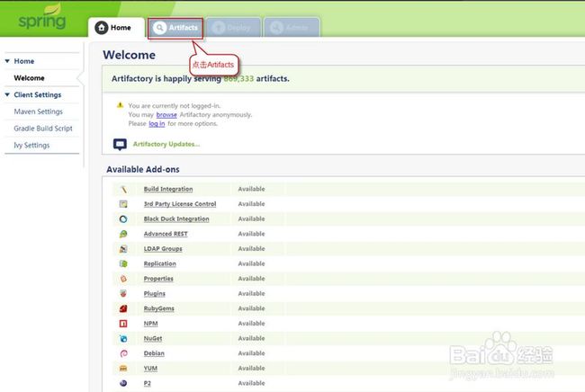Click the RubyGems red gem icon
Screen dimensions: 585x392
pos(123,308)
